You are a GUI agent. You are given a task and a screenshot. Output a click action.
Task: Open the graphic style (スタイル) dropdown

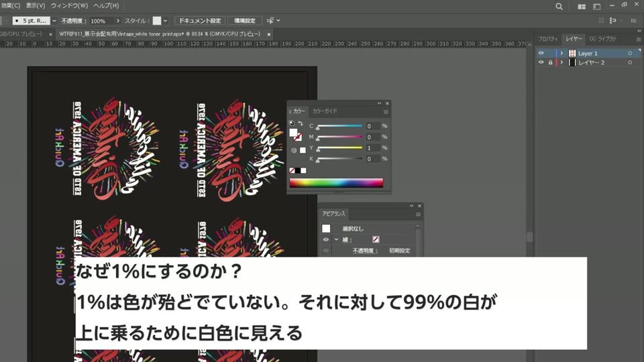pos(165,21)
